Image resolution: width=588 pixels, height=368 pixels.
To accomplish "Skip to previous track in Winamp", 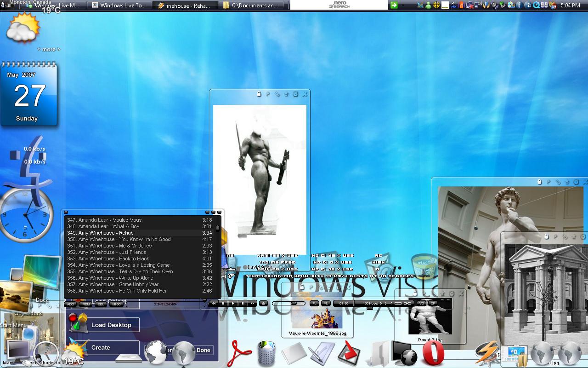I will (x=214, y=304).
